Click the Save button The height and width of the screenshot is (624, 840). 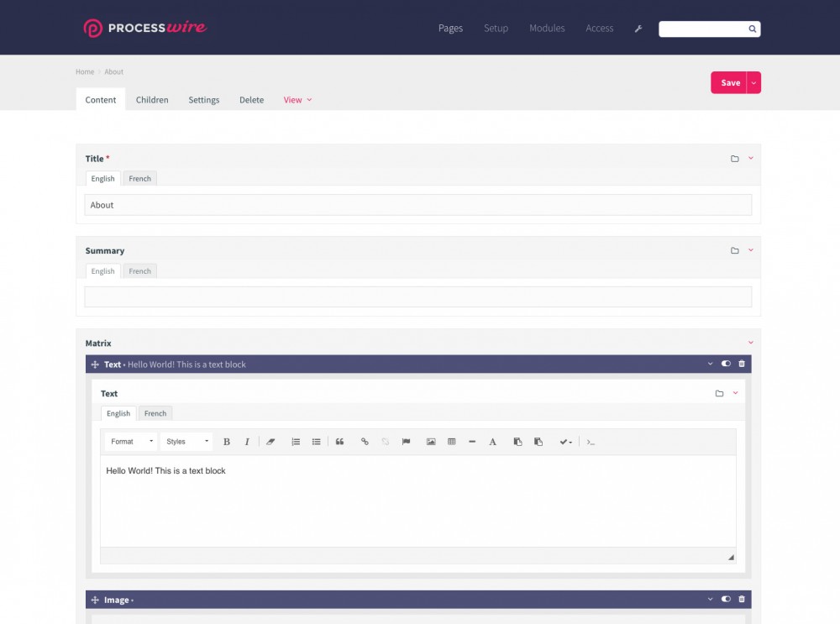point(729,82)
